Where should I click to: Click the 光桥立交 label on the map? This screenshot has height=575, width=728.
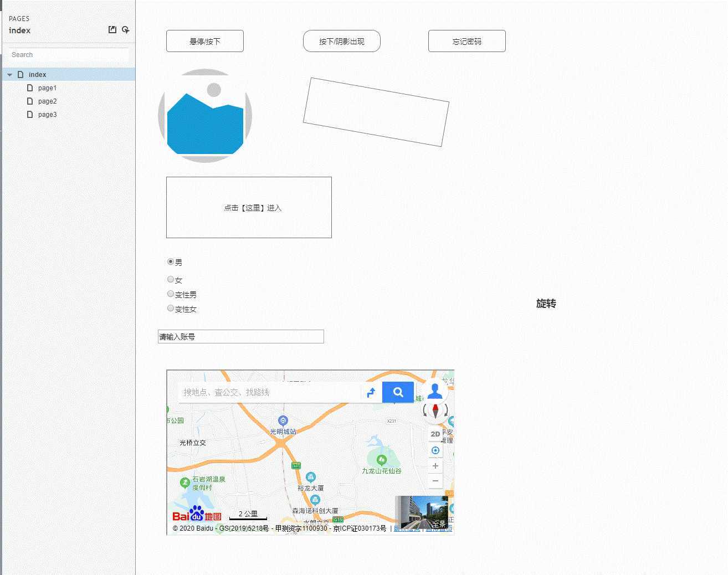click(x=193, y=443)
